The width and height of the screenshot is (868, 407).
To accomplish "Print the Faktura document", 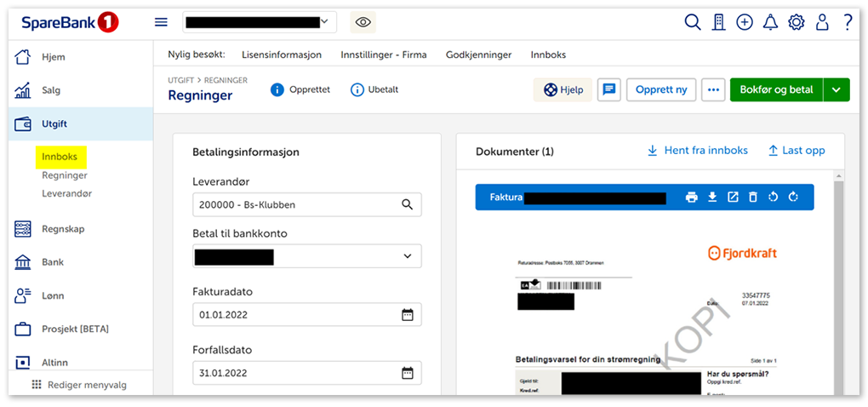I will click(692, 198).
